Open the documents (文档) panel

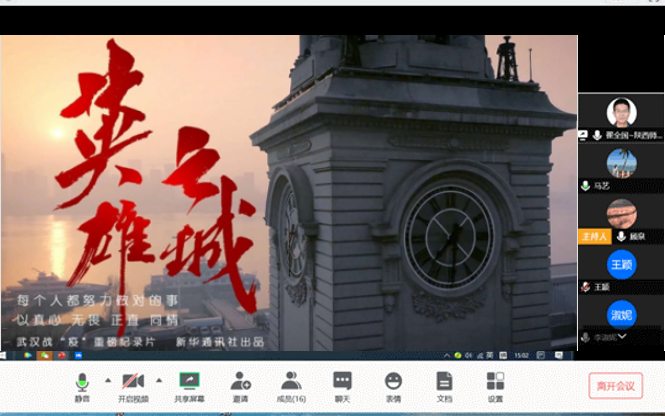click(444, 385)
